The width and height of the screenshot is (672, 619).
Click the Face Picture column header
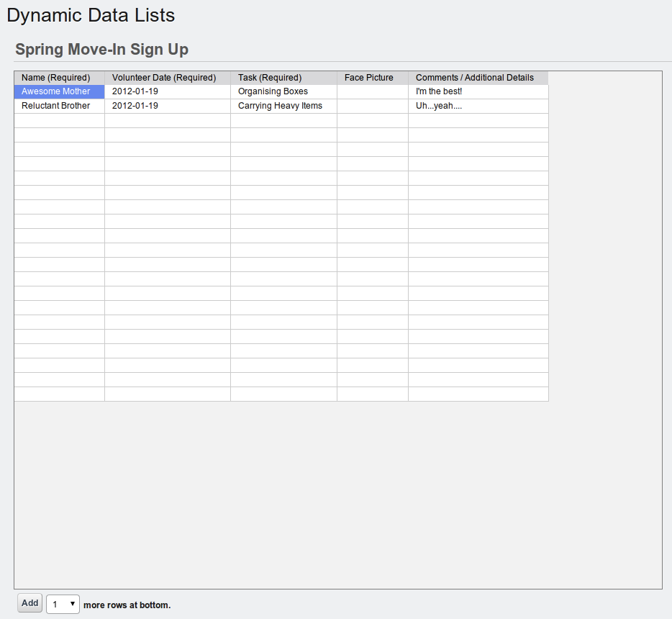(x=373, y=78)
